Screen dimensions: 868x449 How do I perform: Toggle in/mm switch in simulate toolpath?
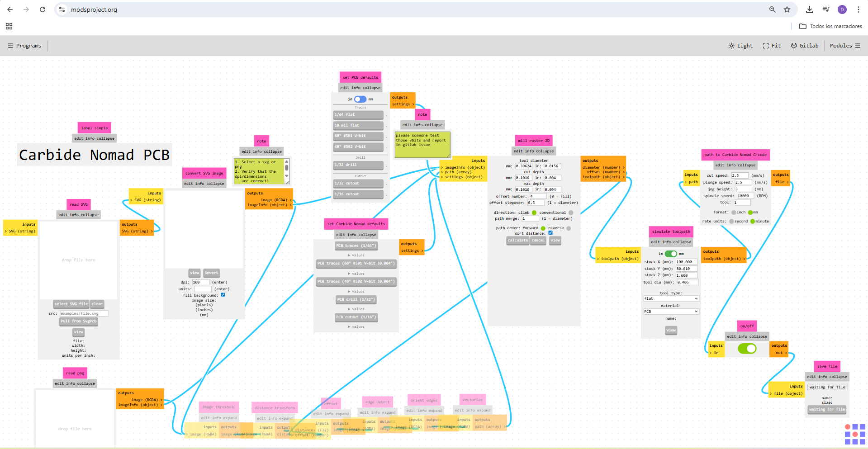click(671, 254)
